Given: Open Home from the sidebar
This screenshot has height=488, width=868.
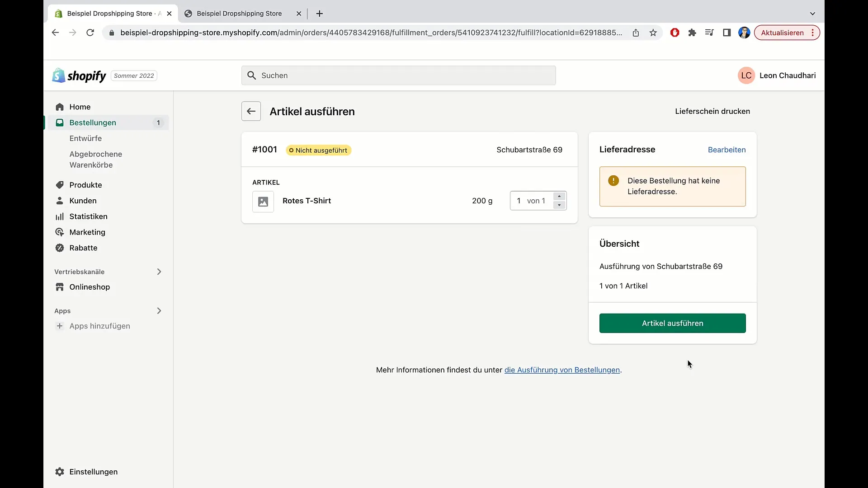Looking at the screenshot, I should pyautogui.click(x=80, y=107).
